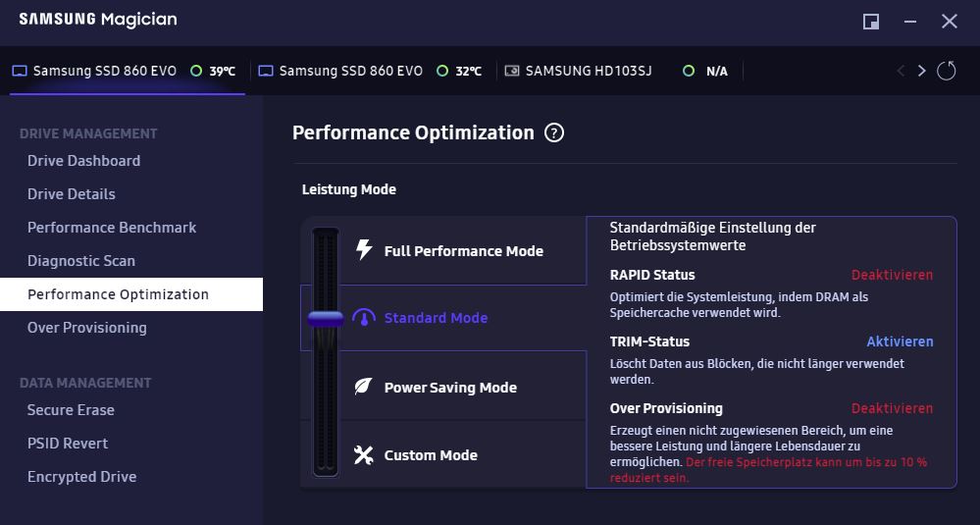Click the Leistung Mode heading
Viewport: 980px width, 525px height.
point(349,189)
